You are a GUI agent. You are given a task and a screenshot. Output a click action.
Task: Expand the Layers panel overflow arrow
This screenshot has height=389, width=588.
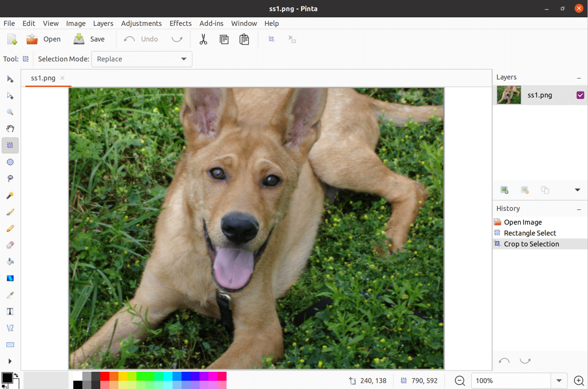pos(577,190)
